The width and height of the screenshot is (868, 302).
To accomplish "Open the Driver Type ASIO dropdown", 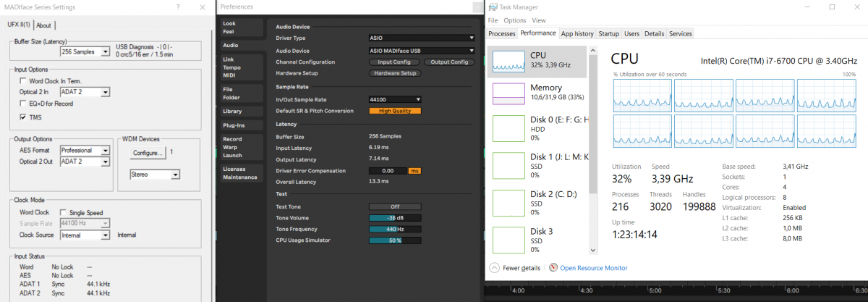I will tap(422, 38).
